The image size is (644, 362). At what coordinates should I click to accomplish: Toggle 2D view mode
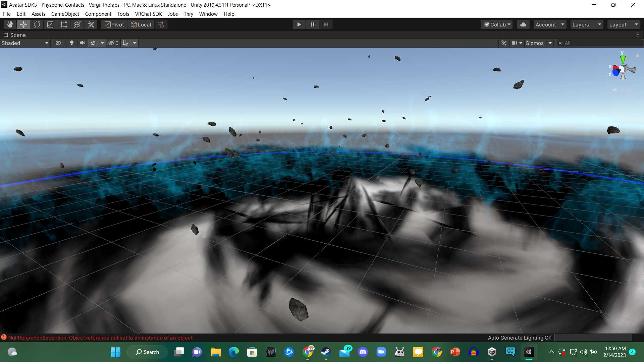tap(58, 43)
